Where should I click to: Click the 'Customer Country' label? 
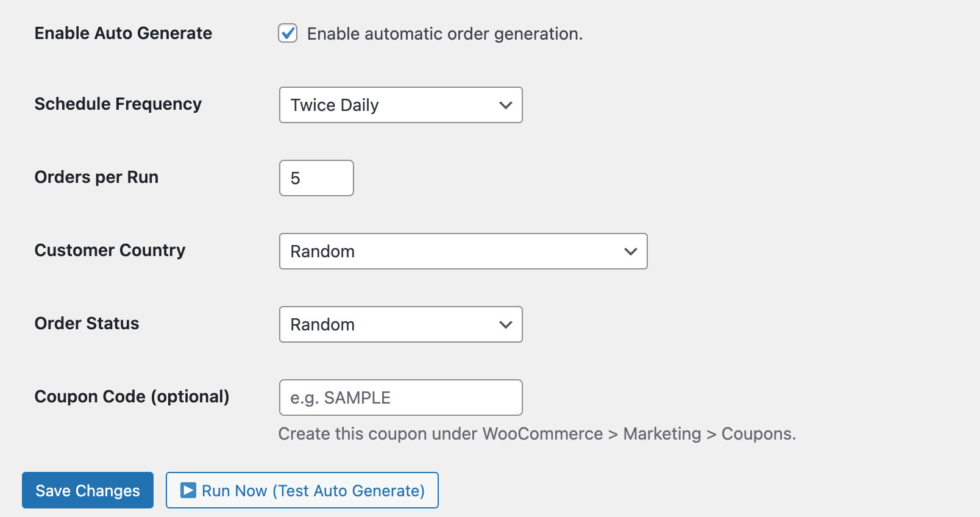pyautogui.click(x=110, y=251)
